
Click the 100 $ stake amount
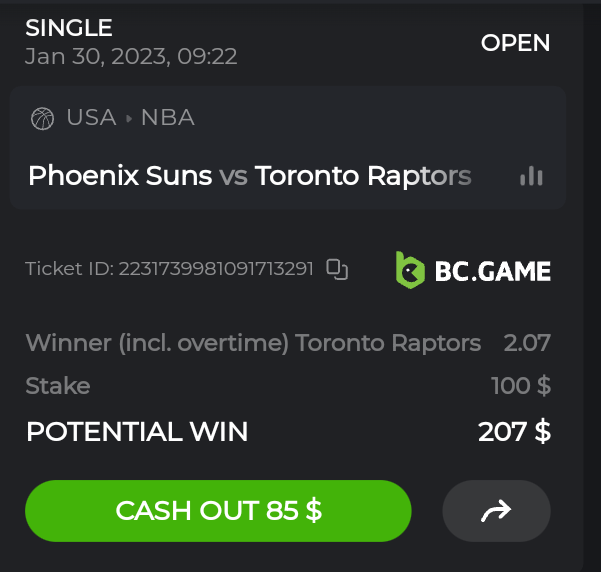click(x=520, y=386)
